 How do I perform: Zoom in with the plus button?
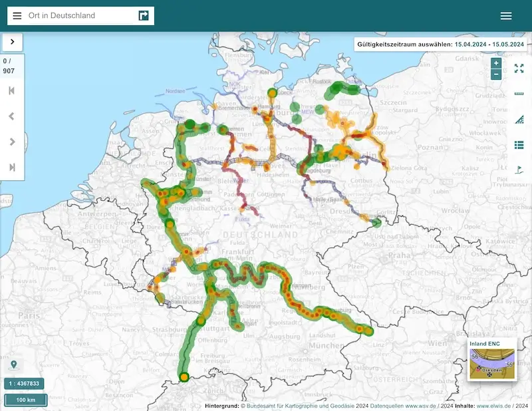coord(496,63)
